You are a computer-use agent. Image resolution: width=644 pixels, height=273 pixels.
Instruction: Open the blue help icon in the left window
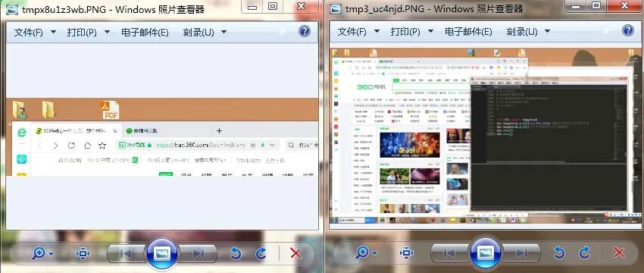[x=305, y=31]
